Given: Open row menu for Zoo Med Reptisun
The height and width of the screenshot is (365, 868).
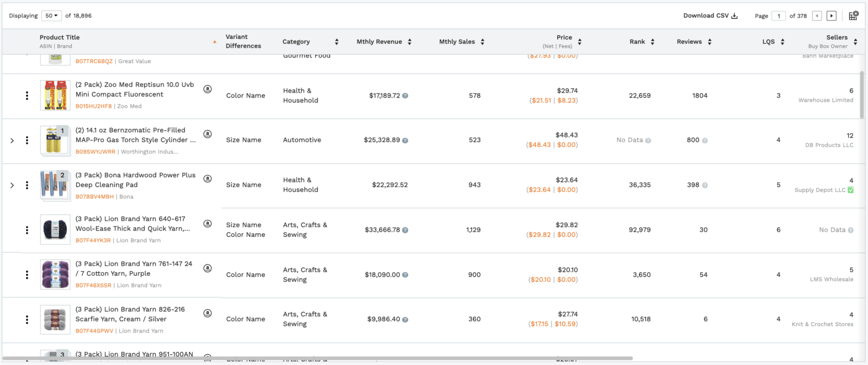Looking at the screenshot, I should [x=27, y=95].
